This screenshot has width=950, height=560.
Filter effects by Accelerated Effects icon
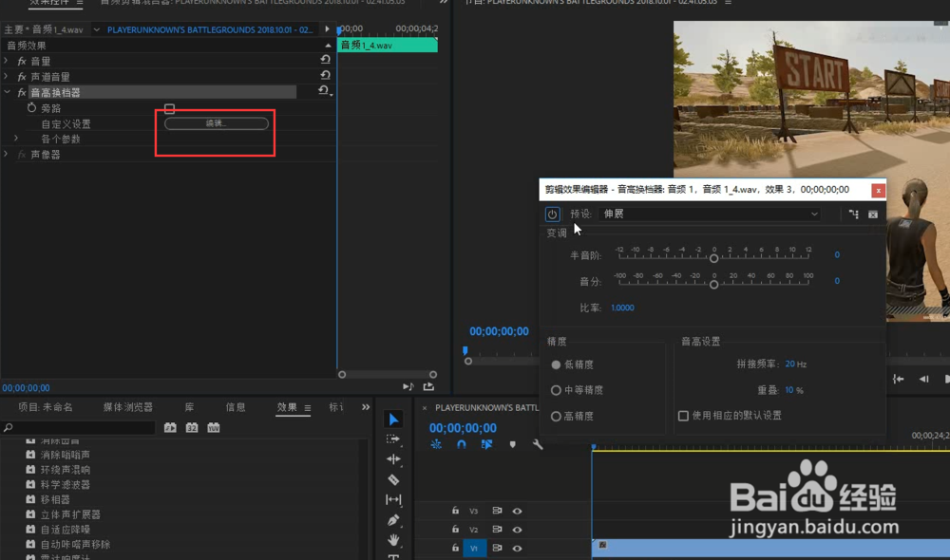170,427
